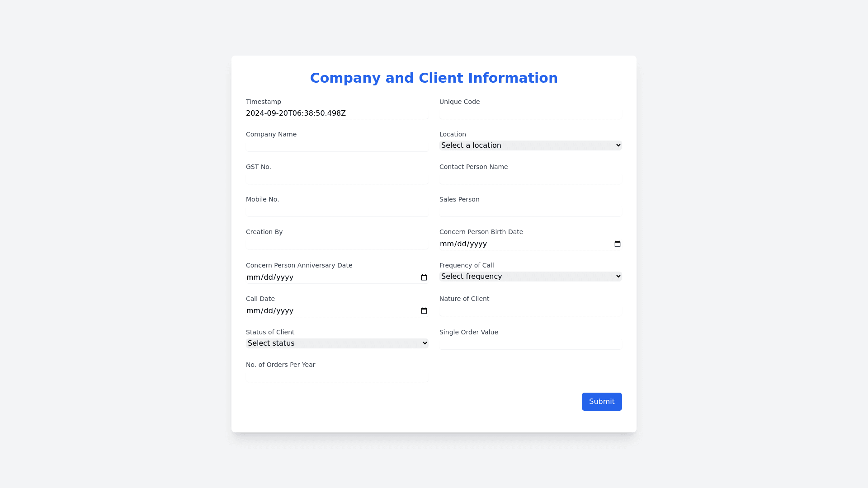
Task: Expand the Frequency of Call dropdown
Action: (x=530, y=277)
